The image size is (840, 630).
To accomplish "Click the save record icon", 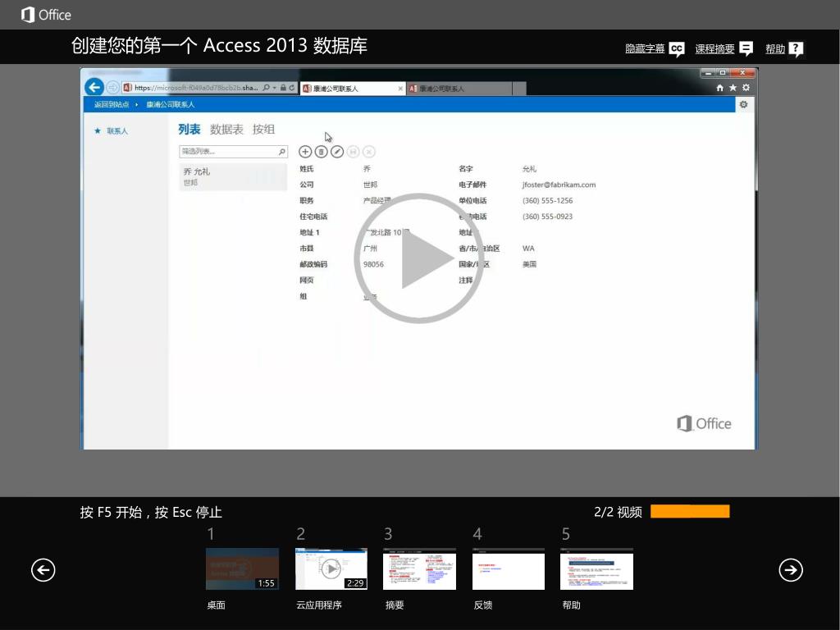I will click(353, 152).
